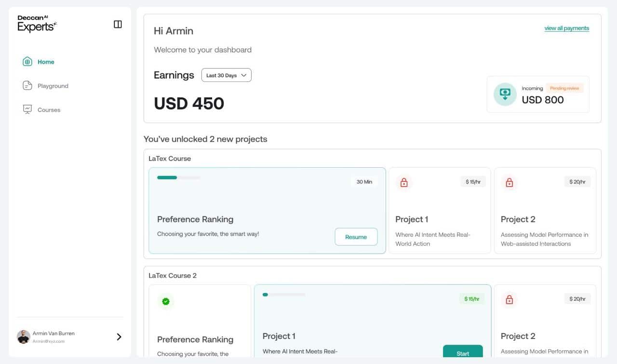Viewport: 617px width, 364px height.
Task: Click the Courses presentation icon in sidebar
Action: 27,109
